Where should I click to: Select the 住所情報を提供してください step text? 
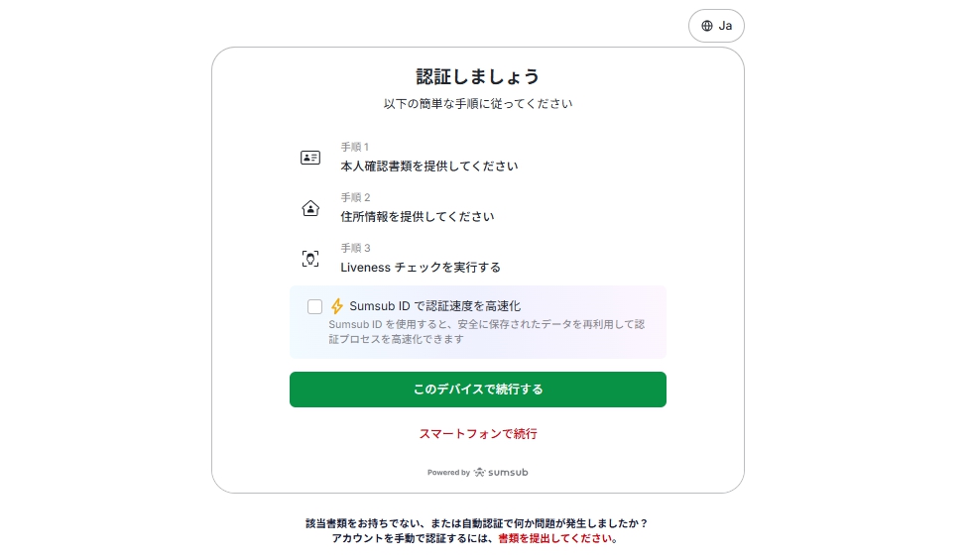click(x=417, y=217)
